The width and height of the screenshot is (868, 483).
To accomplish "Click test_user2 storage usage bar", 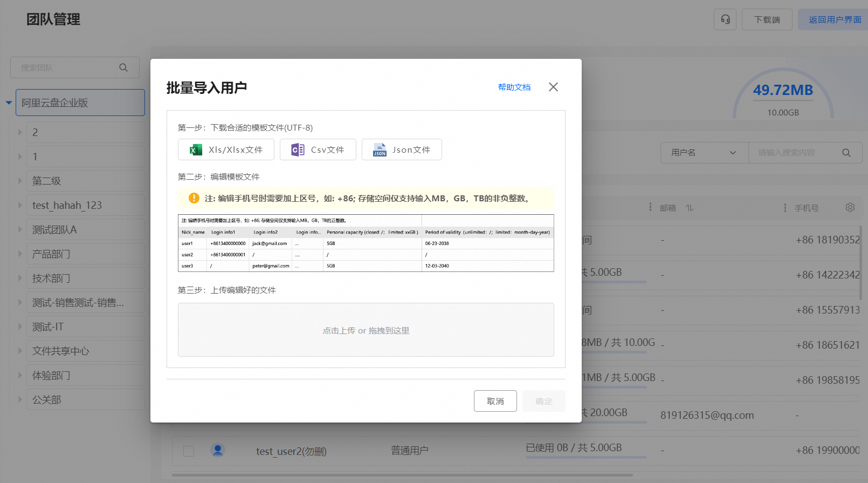I will tap(586, 457).
